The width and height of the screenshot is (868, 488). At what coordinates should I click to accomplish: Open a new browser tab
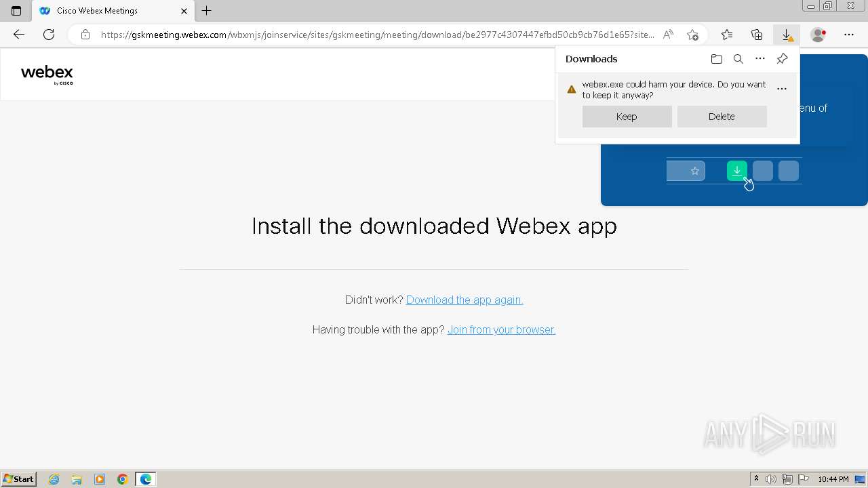[x=207, y=11]
